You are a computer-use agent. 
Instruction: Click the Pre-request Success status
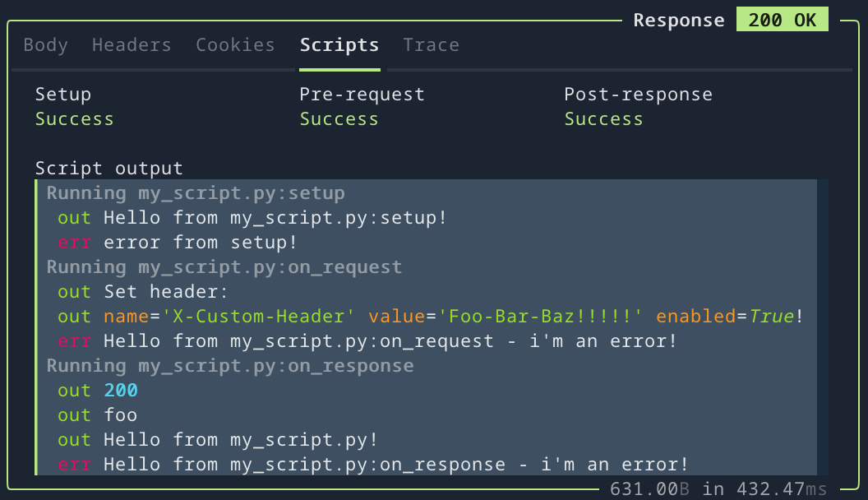click(339, 118)
